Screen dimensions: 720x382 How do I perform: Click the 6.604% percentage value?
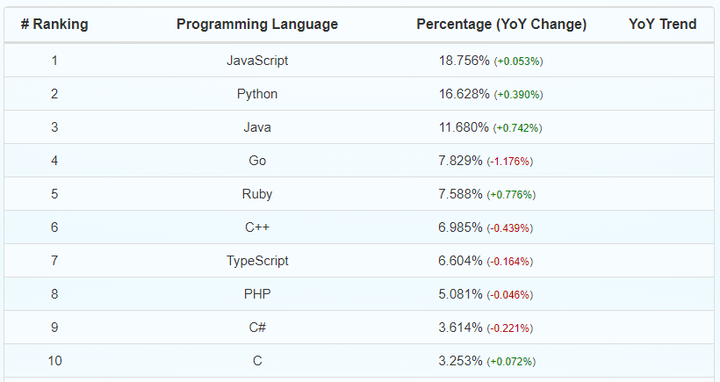pos(460,261)
